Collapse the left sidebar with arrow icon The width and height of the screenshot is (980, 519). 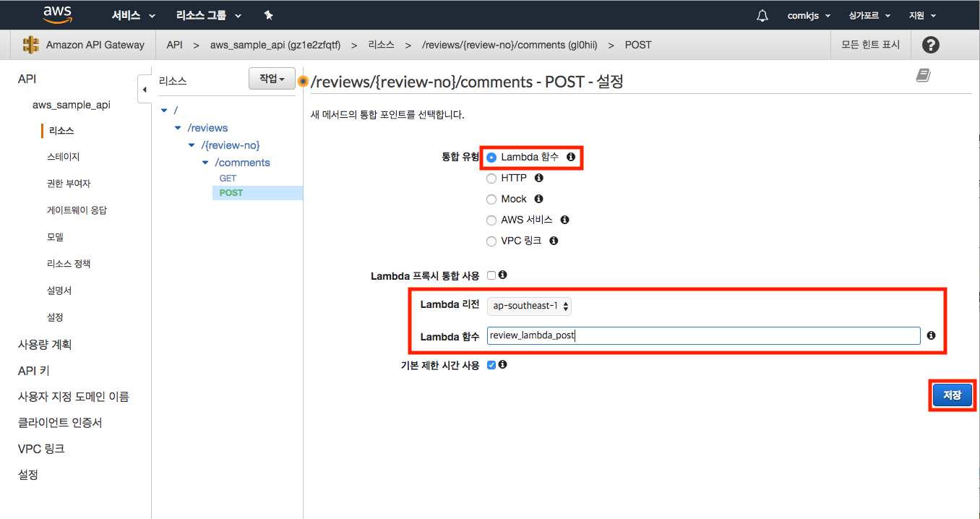point(144,90)
